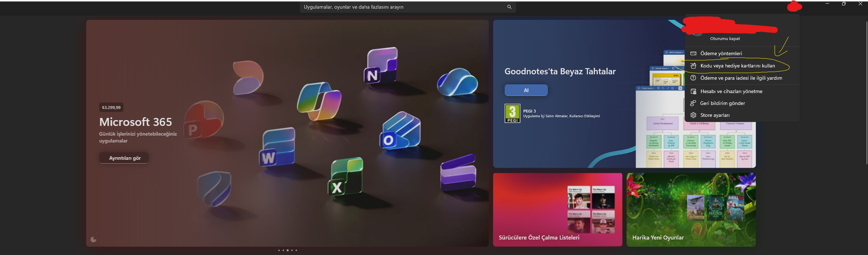Click the gift card redeem icon
The image size is (868, 255).
tap(693, 66)
